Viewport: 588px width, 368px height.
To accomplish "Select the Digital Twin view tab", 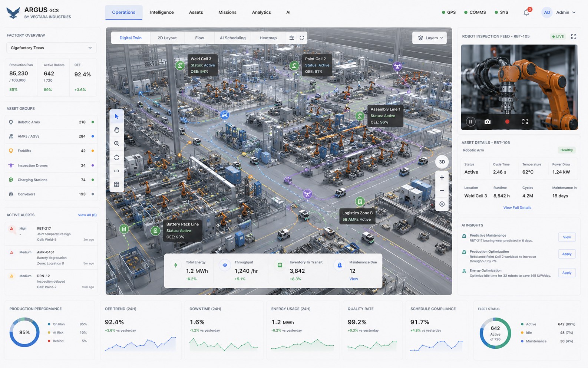I will [x=131, y=38].
